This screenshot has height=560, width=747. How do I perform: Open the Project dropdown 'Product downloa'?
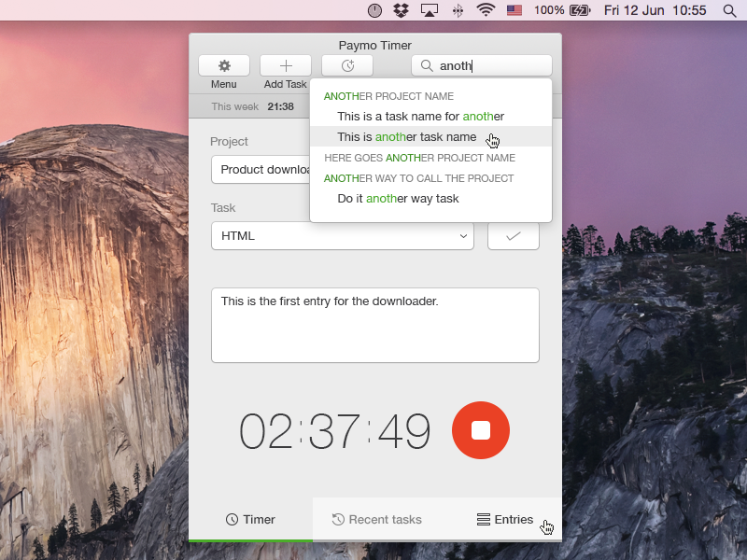pyautogui.click(x=261, y=170)
